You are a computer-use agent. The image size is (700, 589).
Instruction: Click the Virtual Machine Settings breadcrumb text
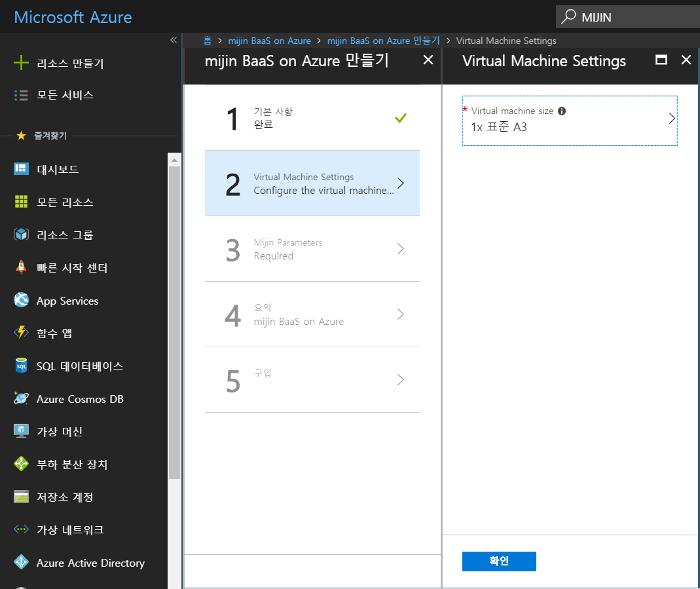(x=506, y=41)
